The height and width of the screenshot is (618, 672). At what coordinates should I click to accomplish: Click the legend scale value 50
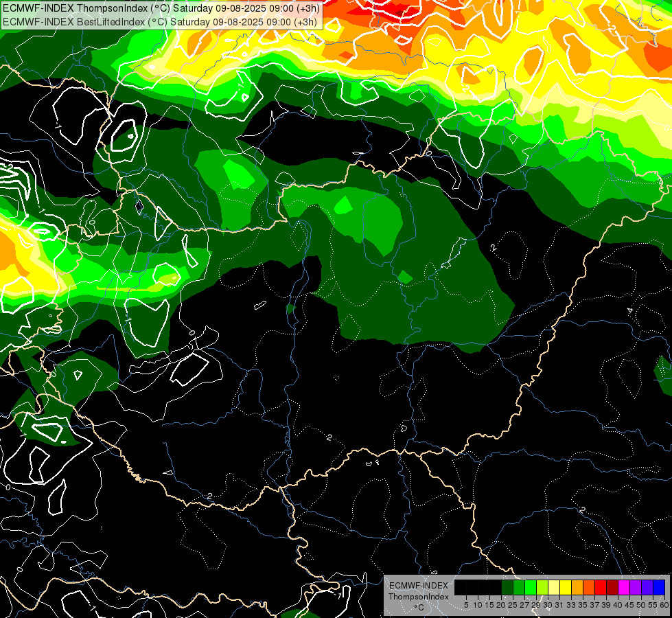pyautogui.click(x=640, y=605)
